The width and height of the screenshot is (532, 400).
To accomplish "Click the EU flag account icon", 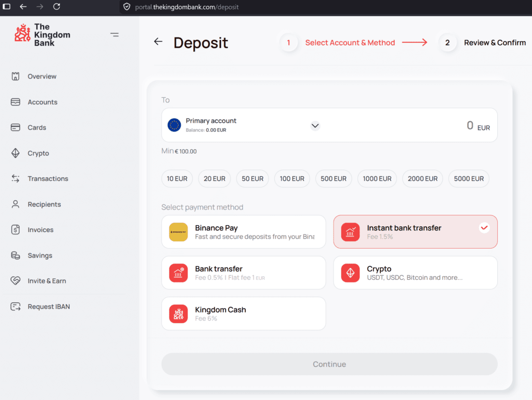I will 175,125.
